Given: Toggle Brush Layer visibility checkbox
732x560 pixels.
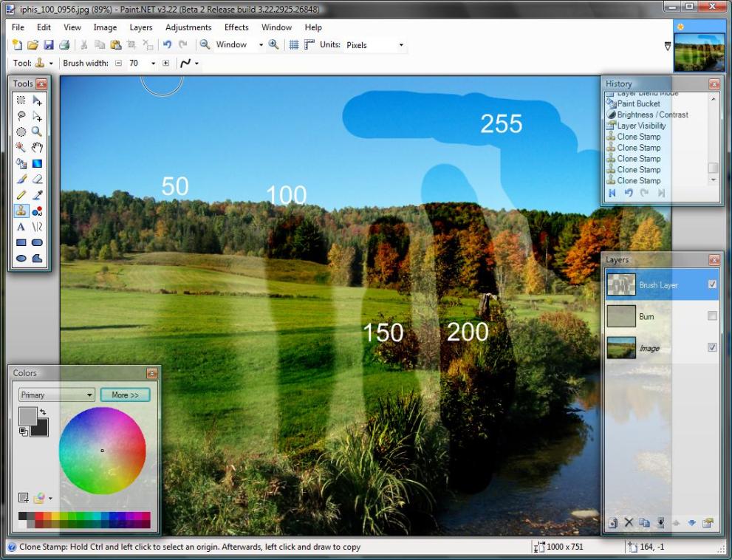Looking at the screenshot, I should [712, 284].
